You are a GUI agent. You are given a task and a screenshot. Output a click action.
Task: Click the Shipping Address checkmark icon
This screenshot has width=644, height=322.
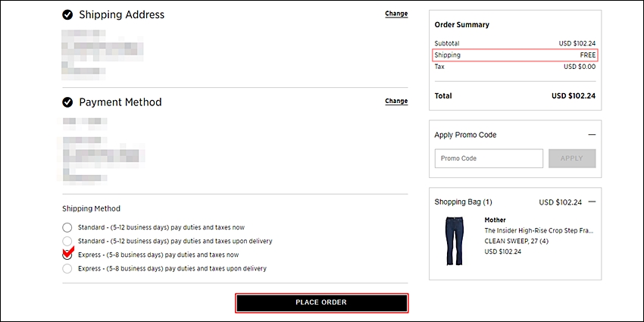[x=67, y=15]
